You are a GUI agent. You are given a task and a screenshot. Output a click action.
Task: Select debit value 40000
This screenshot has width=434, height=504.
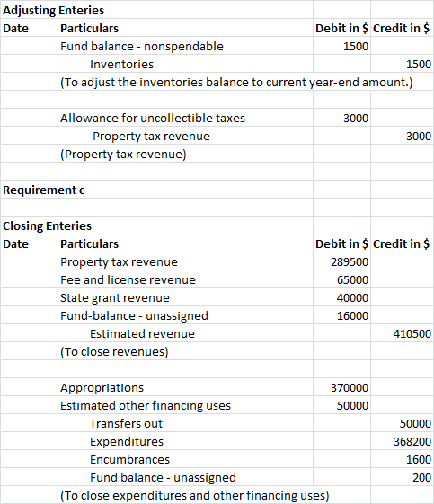[x=352, y=298]
